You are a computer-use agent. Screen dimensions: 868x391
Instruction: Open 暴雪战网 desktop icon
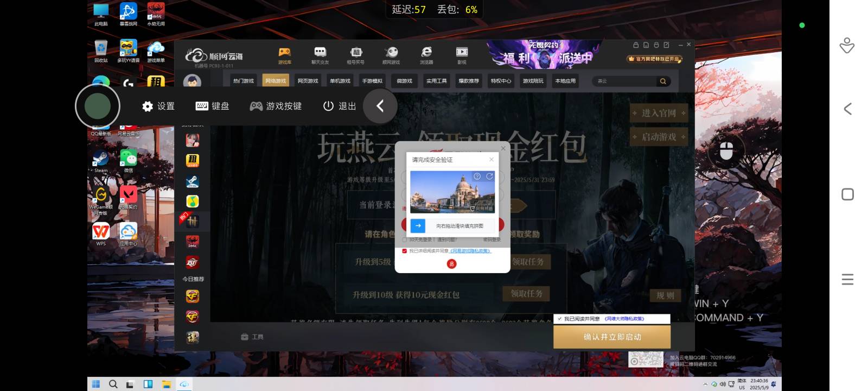click(x=128, y=15)
